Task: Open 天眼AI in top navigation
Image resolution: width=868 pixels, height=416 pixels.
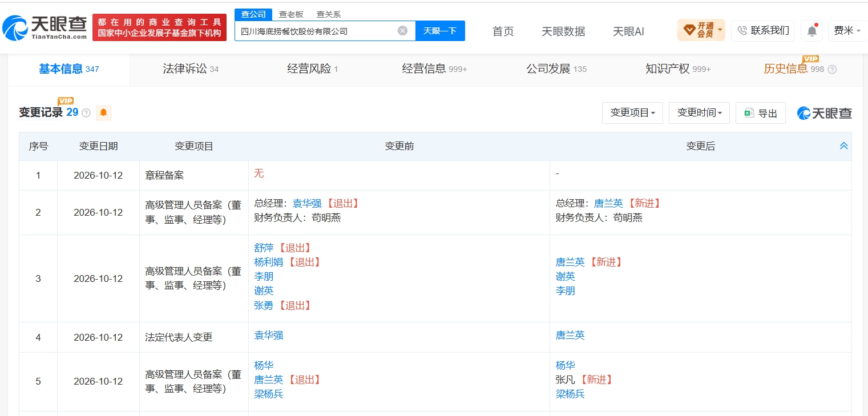Action: 628,31
